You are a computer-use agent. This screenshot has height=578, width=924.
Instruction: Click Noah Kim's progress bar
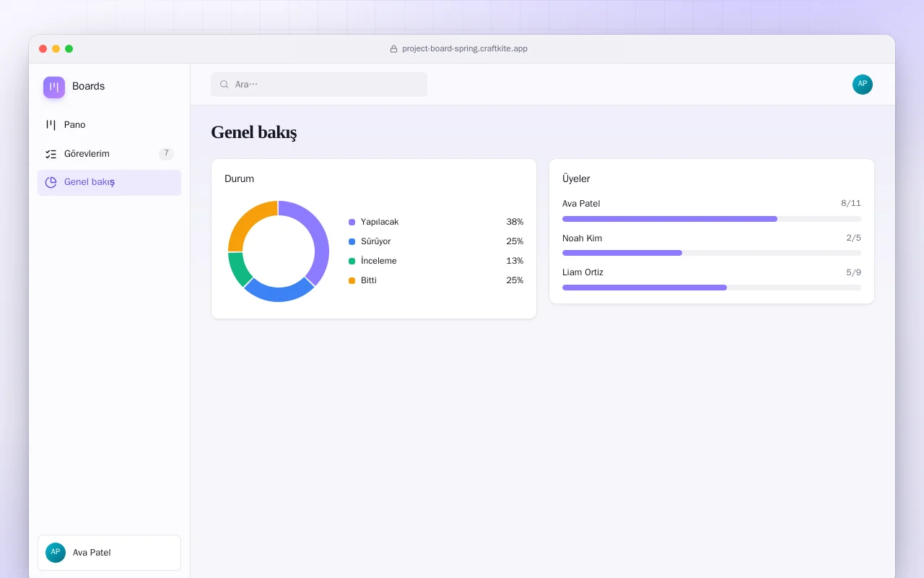712,253
